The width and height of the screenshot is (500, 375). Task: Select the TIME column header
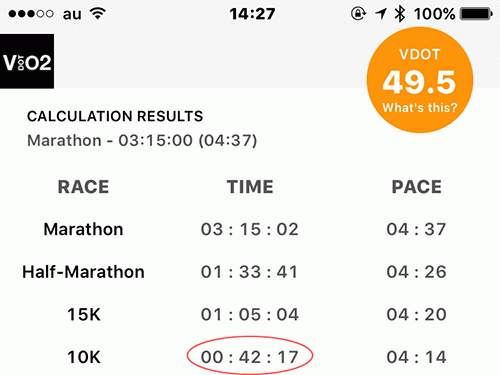pos(250,187)
